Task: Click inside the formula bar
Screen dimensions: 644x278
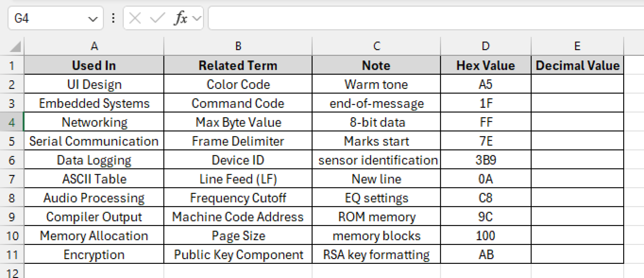Action: click(x=409, y=18)
